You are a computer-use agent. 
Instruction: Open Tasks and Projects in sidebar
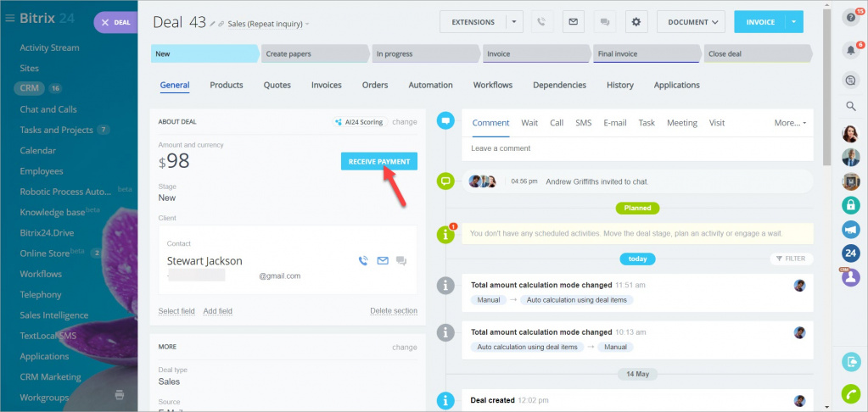[57, 130]
